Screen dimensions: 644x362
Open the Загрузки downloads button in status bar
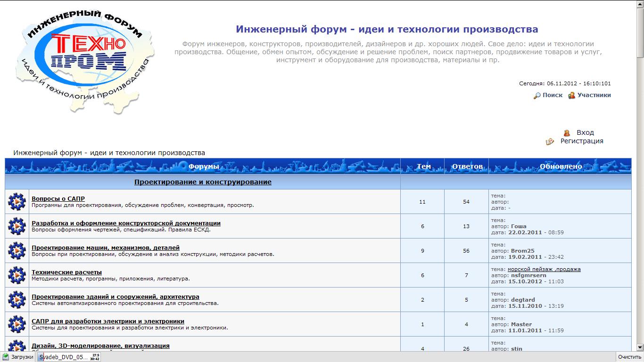pos(18,357)
